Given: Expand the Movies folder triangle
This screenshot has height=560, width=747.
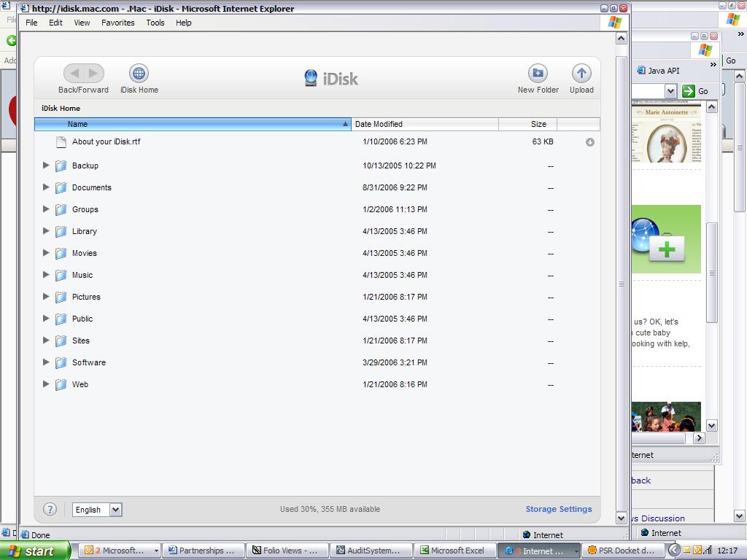Looking at the screenshot, I should [46, 253].
